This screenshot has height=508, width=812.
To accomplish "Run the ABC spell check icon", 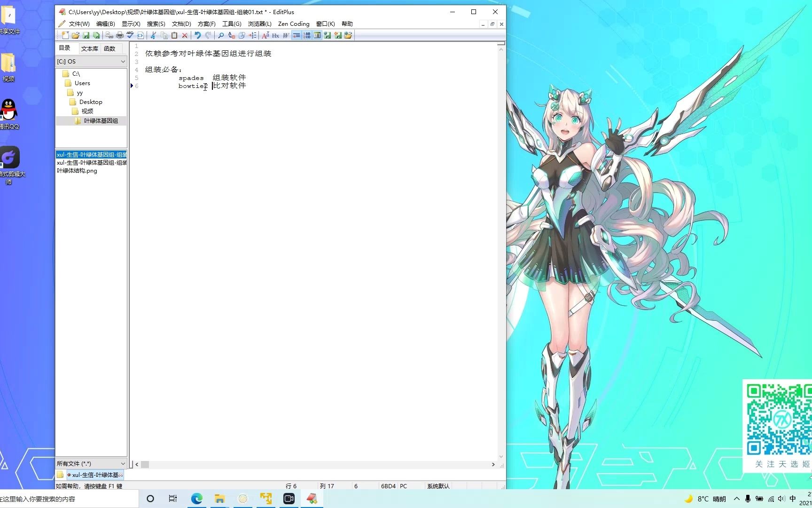I will (x=130, y=35).
